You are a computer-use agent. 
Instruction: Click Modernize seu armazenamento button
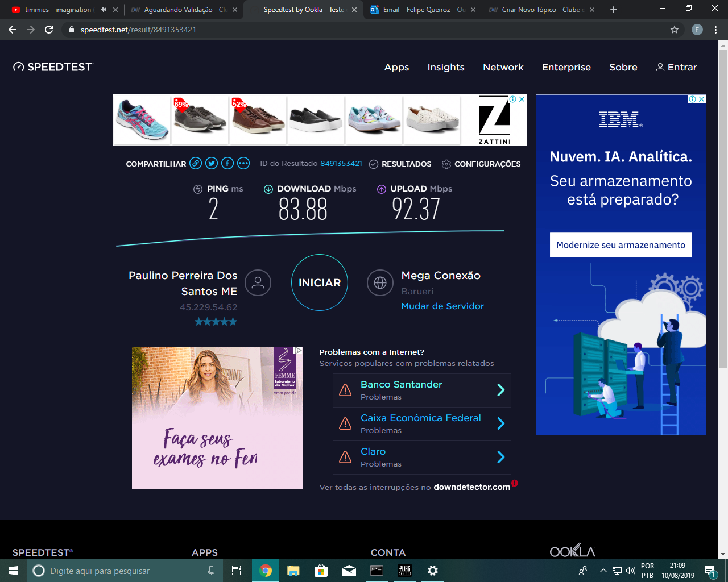(x=621, y=245)
